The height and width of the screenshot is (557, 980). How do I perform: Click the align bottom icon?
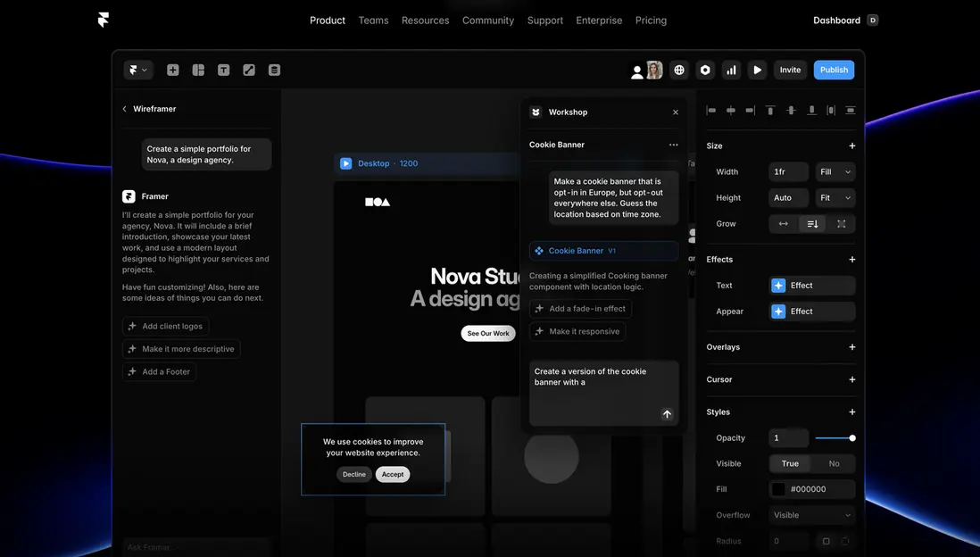tap(811, 110)
